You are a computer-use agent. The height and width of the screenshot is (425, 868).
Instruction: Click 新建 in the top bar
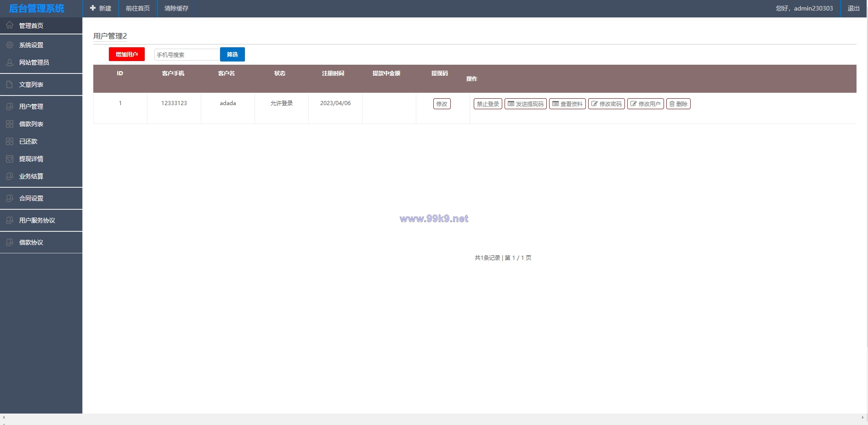click(101, 8)
